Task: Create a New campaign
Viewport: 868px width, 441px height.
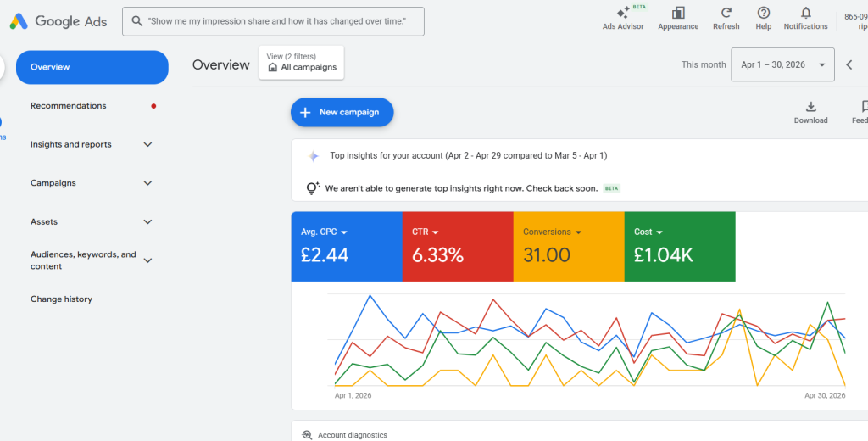Action: [x=342, y=113]
